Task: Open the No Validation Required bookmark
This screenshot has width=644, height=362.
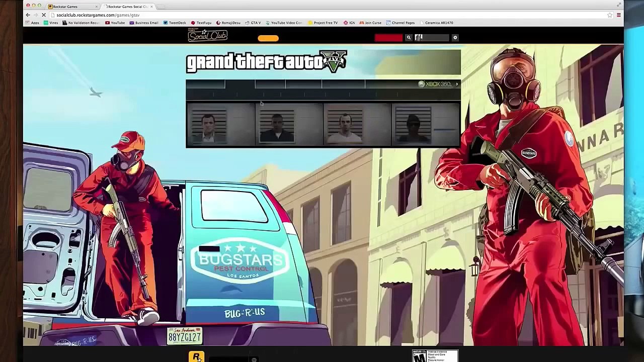Action: (x=81, y=23)
